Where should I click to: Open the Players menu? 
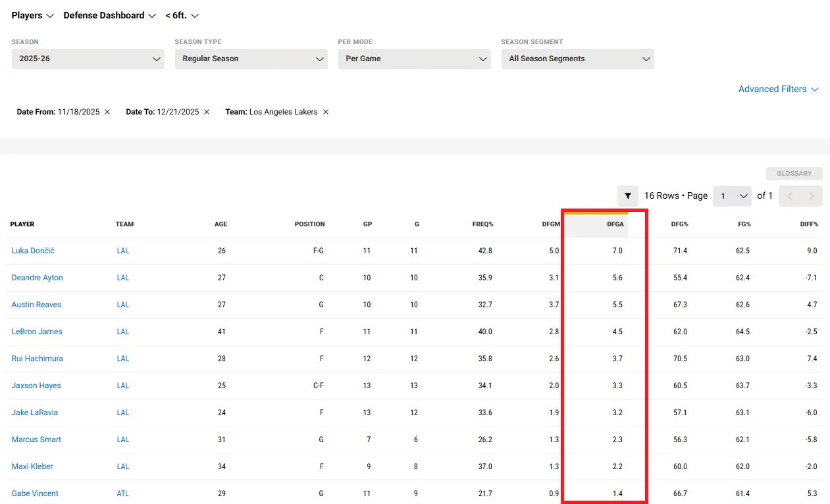(x=32, y=15)
